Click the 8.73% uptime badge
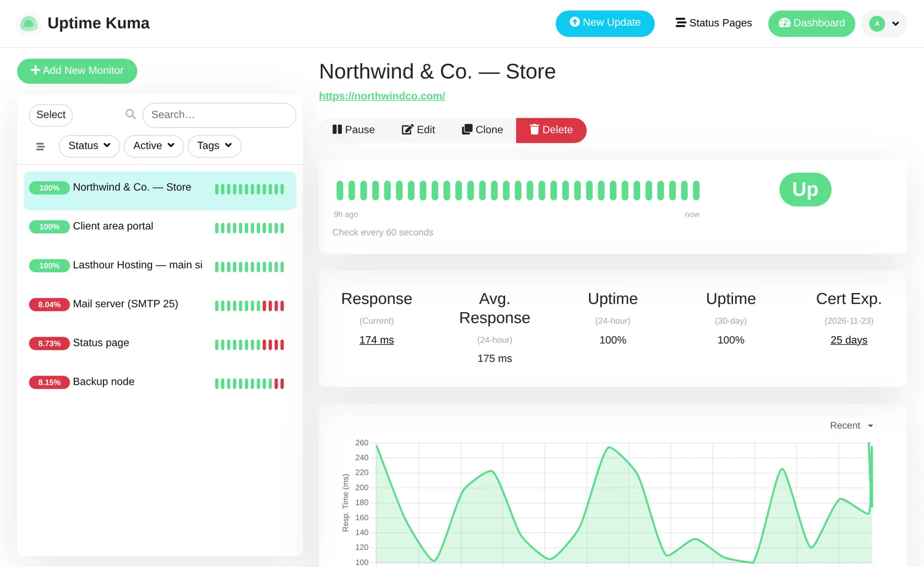 pyautogui.click(x=49, y=344)
